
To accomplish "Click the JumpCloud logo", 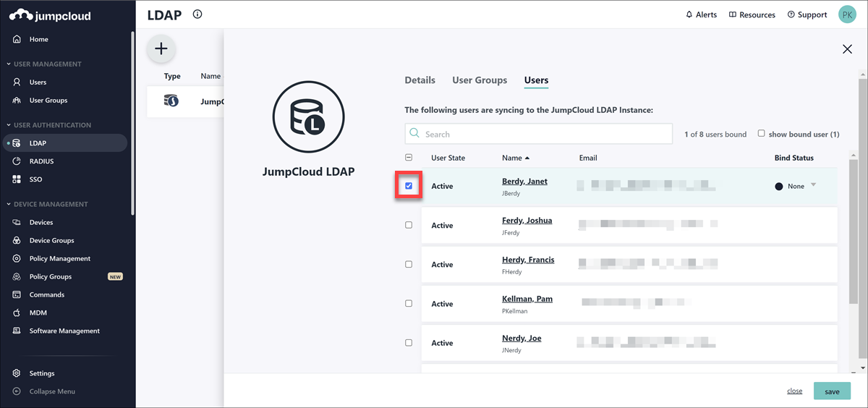I will click(x=51, y=15).
